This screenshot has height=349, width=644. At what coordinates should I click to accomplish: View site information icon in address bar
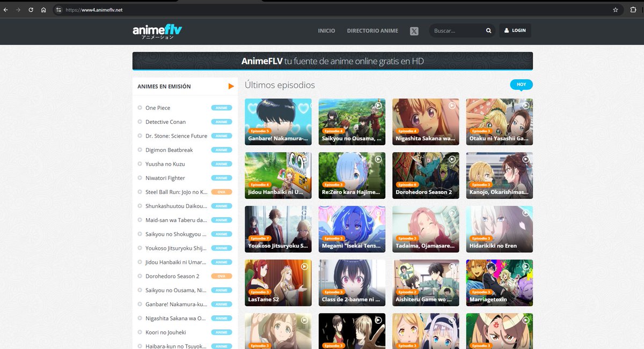click(59, 10)
